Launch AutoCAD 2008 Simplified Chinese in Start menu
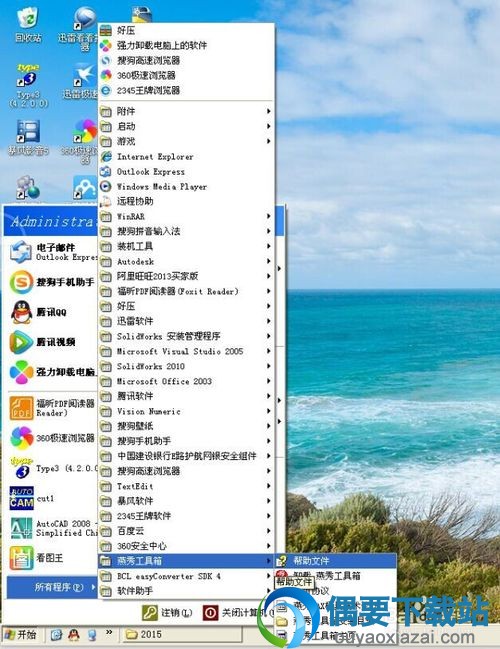 point(52,528)
